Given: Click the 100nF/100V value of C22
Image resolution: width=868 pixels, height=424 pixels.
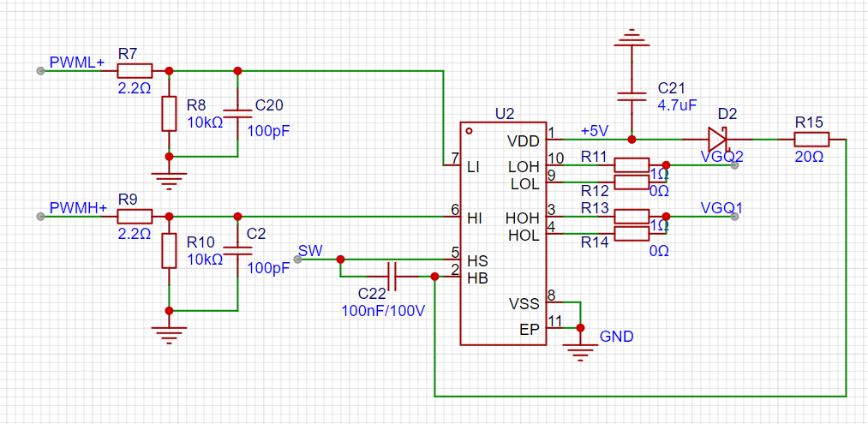Looking at the screenshot, I should click(x=384, y=311).
